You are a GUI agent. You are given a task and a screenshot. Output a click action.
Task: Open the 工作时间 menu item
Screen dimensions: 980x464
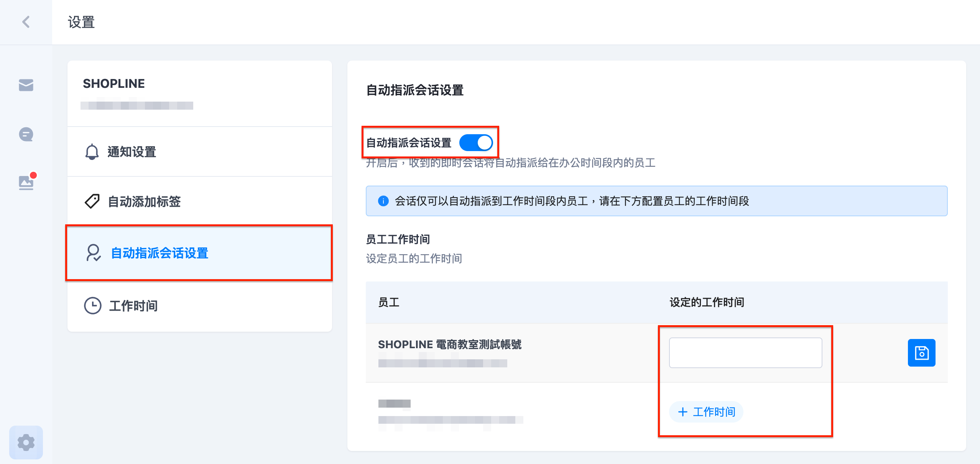tap(199, 306)
